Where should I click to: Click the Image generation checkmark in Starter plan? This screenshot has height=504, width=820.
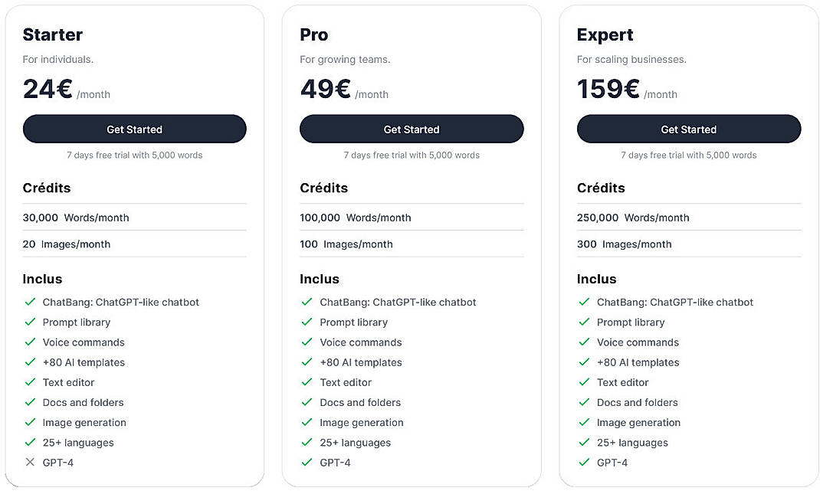pyautogui.click(x=30, y=422)
